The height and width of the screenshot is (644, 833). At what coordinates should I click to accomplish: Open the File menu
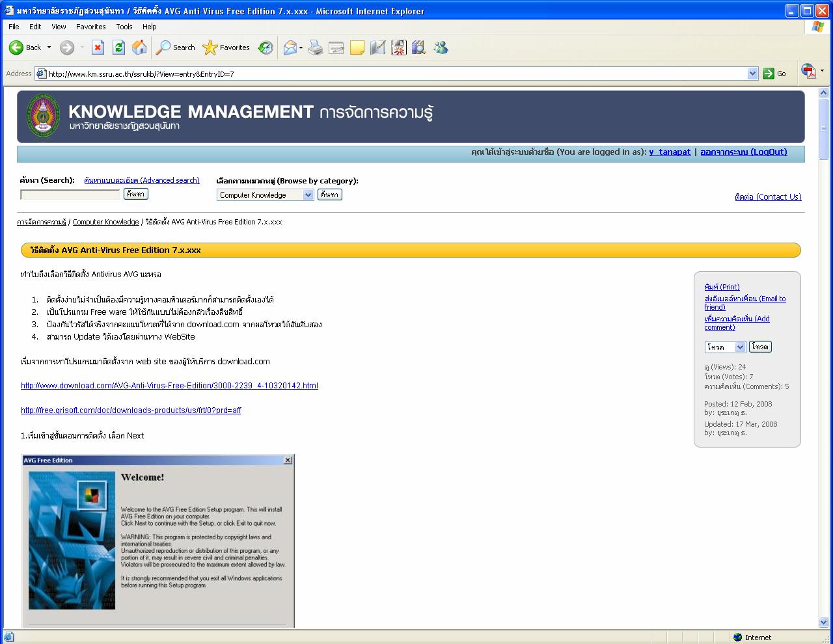pos(14,27)
